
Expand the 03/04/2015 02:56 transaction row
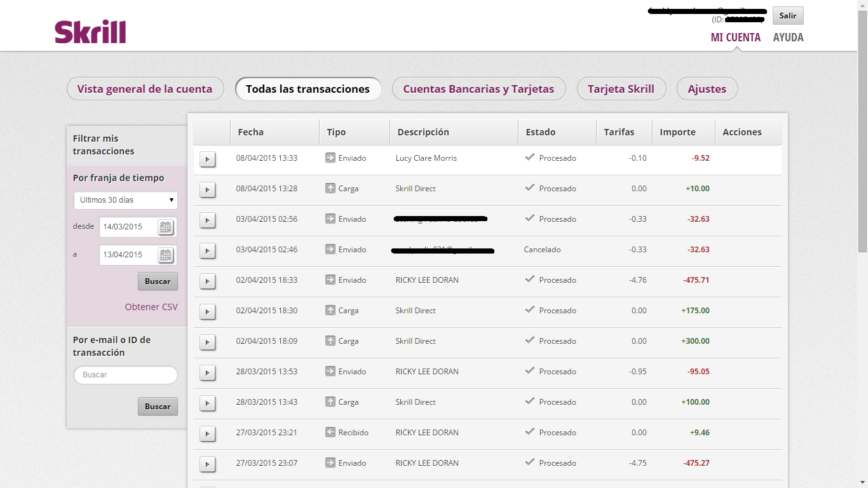(208, 220)
